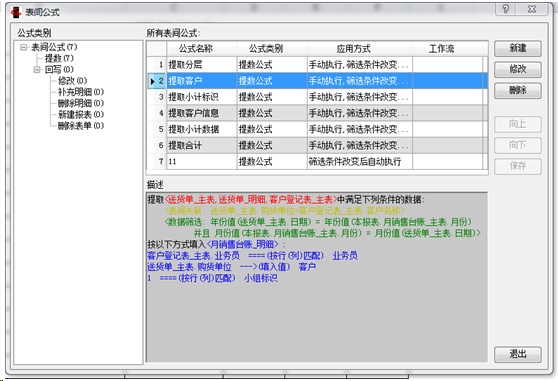
Task: Collapse the 回写 (0) tree node
Action: coord(37,69)
